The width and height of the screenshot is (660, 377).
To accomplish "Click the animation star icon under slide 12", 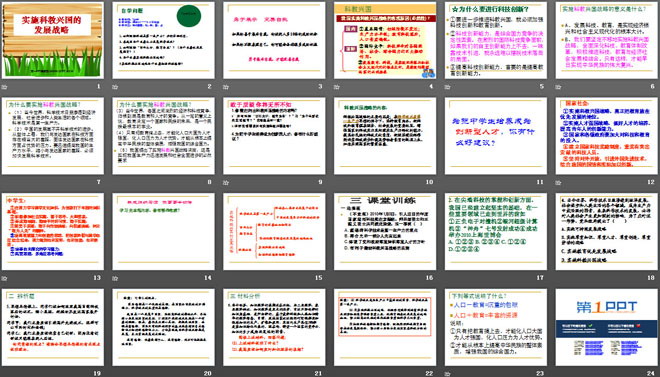I will 559,183.
